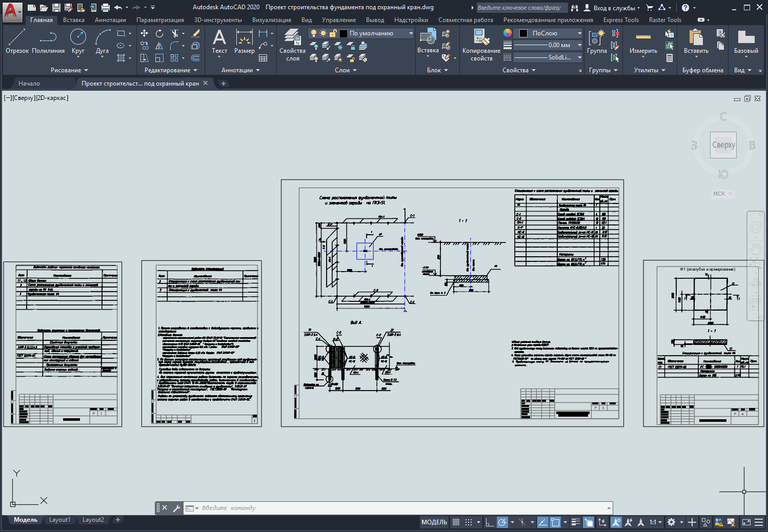This screenshot has width=768, height=532.
Task: Open the Текст annotation tool
Action: (219, 42)
